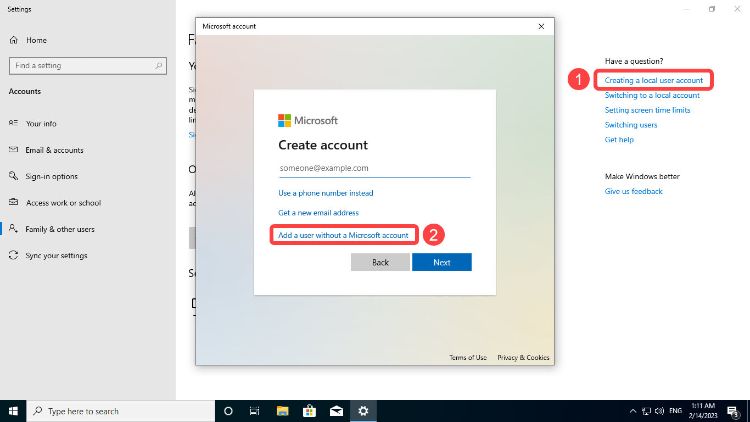Click Give us feedback link
This screenshot has width=750, height=422.
[633, 191]
